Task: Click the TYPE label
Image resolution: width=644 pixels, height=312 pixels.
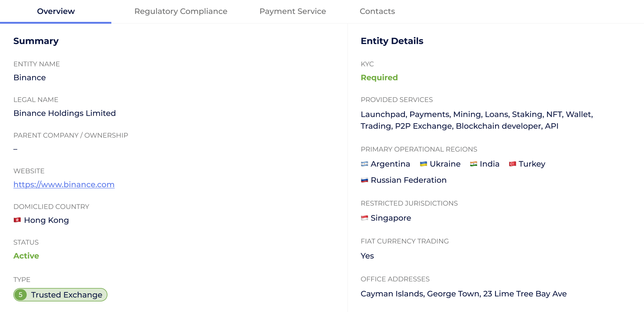Action: click(22, 279)
